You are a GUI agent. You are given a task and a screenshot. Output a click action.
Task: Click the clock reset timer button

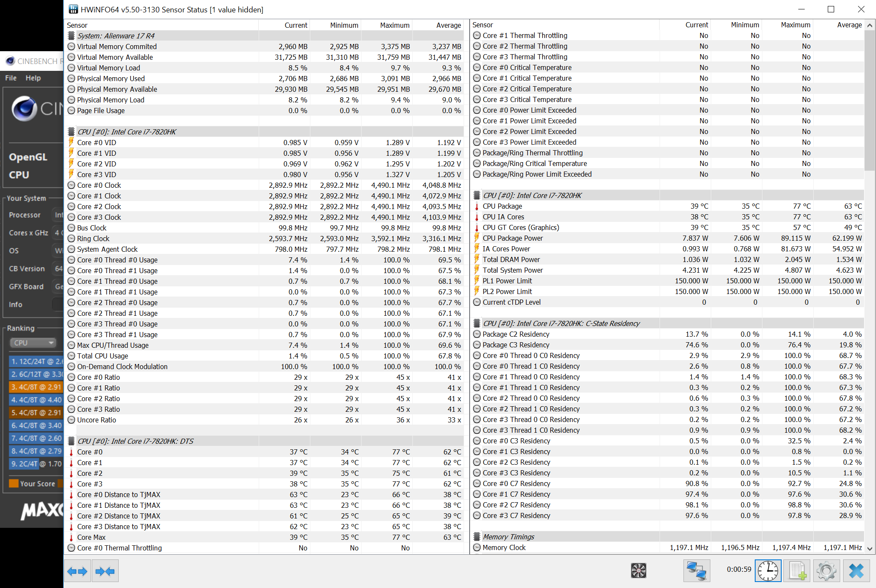768,571
